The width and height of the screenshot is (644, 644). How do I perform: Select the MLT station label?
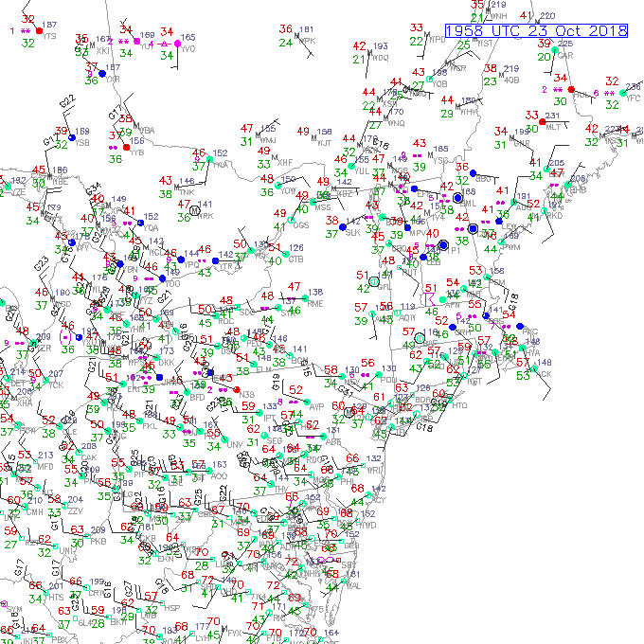click(553, 127)
